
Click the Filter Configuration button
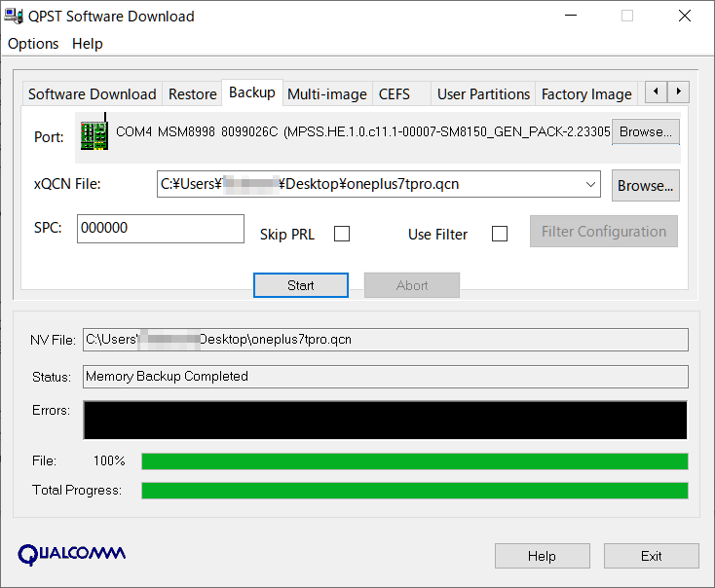604,232
